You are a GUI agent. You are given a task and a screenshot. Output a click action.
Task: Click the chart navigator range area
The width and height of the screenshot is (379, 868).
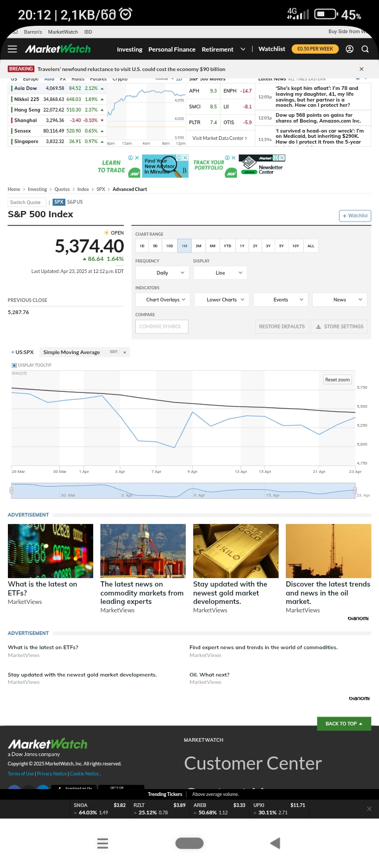coord(183,490)
